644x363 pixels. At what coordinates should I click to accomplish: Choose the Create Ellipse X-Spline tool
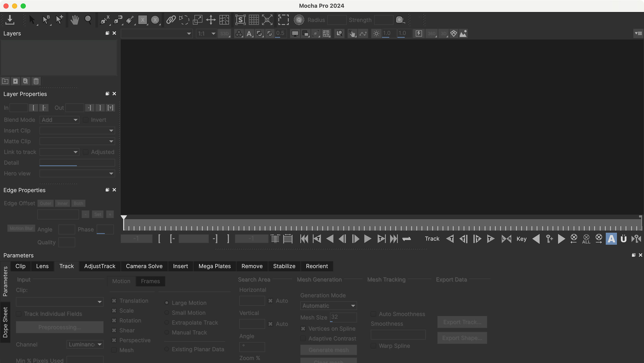pyautogui.click(x=155, y=20)
